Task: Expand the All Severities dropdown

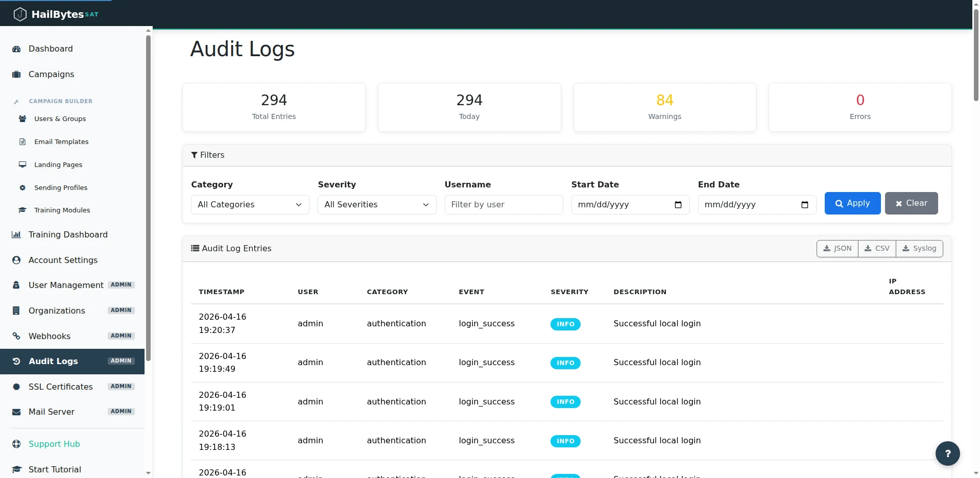Action: pos(377,204)
